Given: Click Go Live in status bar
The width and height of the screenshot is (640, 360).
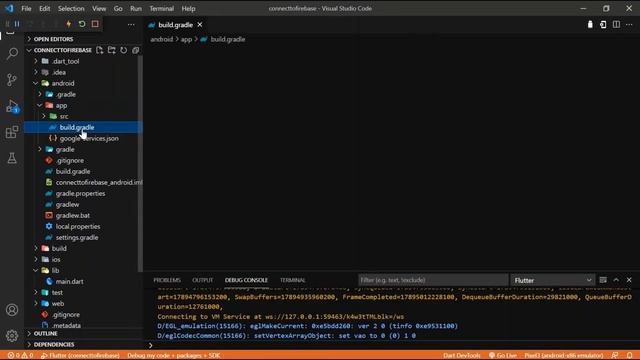Looking at the screenshot, I should [x=503, y=356].
